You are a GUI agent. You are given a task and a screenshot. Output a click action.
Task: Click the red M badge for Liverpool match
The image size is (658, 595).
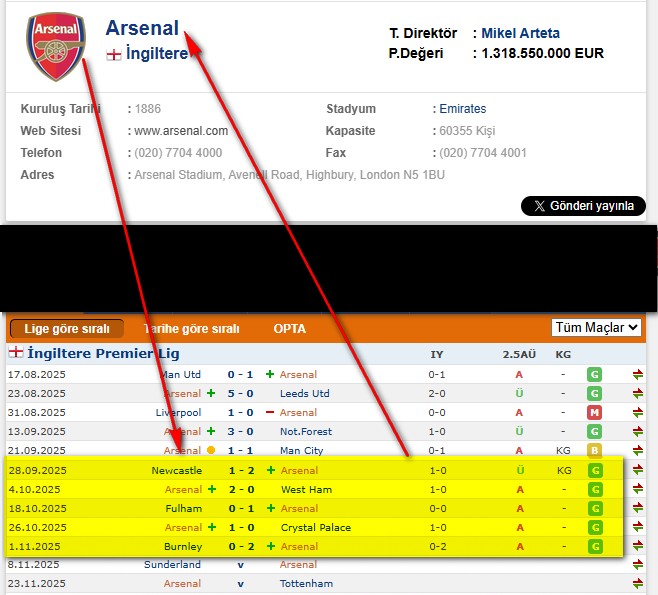point(595,413)
